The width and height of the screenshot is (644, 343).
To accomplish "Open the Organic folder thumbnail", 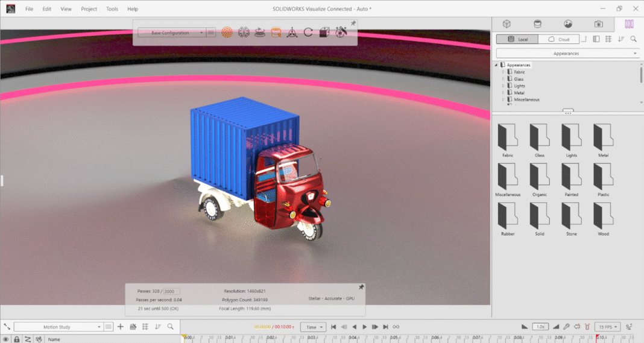I will [x=539, y=180].
